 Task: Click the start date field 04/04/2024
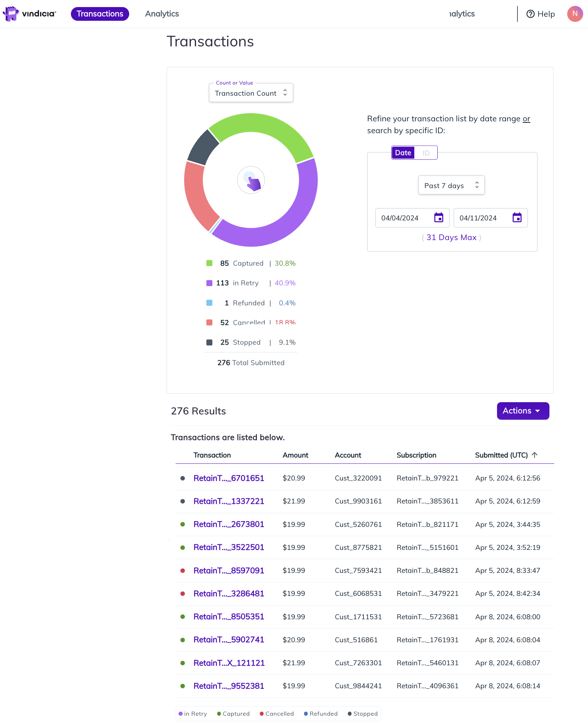coord(412,218)
